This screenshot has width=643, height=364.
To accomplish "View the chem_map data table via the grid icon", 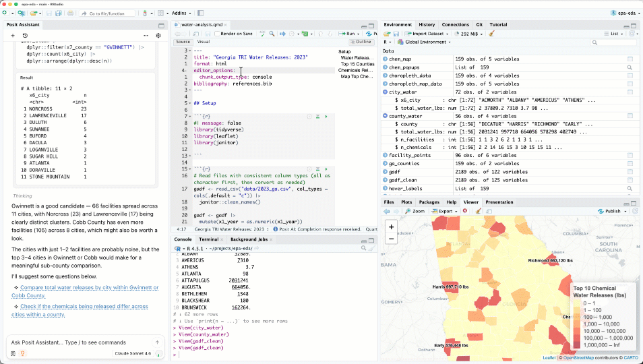I will click(630, 59).
